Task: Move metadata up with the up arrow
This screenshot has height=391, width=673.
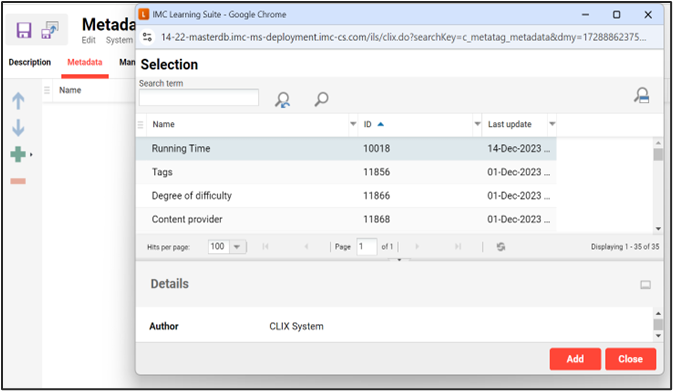Action: point(18,101)
